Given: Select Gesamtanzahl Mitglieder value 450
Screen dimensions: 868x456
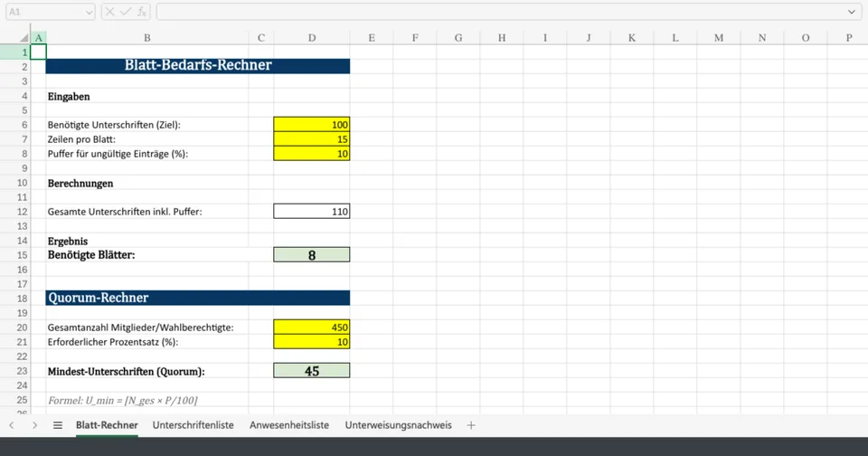Looking at the screenshot, I should pyautogui.click(x=312, y=328).
